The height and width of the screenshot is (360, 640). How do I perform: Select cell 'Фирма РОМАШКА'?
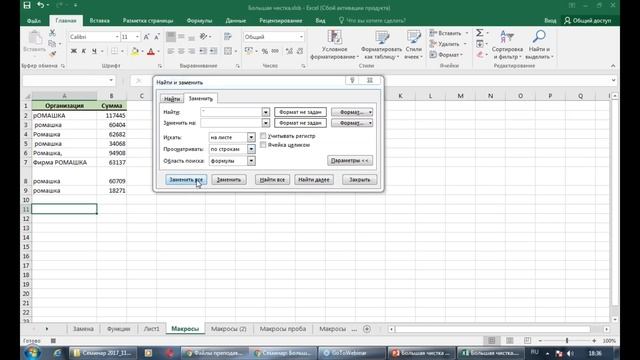64,162
